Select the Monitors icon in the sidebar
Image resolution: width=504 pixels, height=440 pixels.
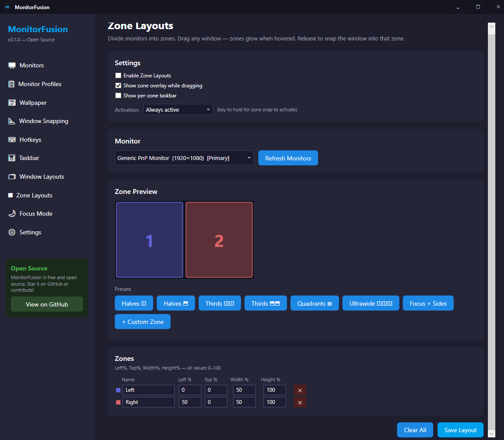(x=11, y=65)
